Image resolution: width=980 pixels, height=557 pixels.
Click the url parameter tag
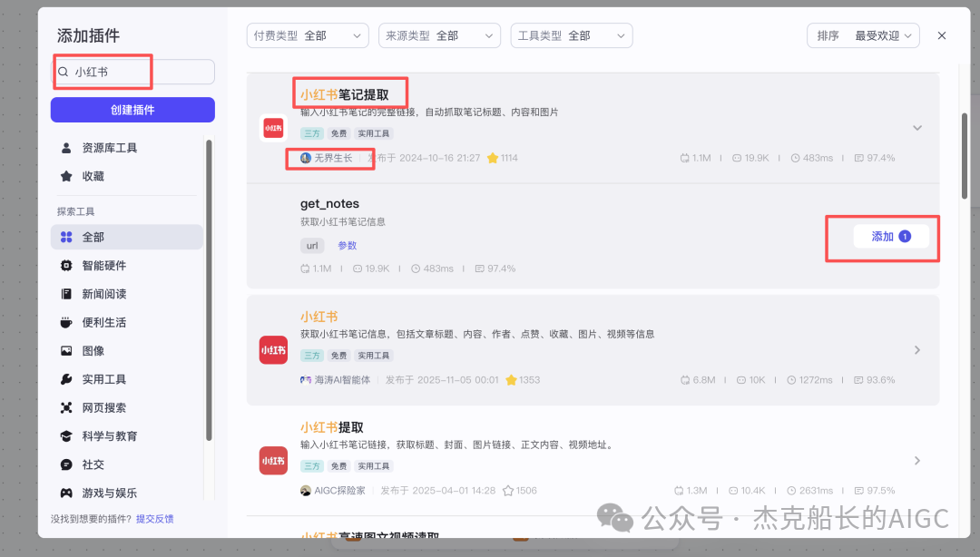[x=312, y=246]
